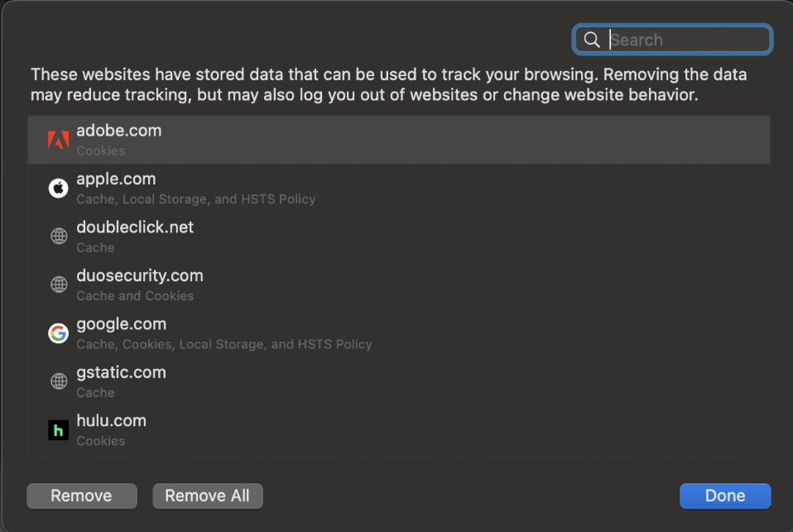Click the blue Done button
Image resolution: width=793 pixels, height=532 pixels.
[x=725, y=496]
